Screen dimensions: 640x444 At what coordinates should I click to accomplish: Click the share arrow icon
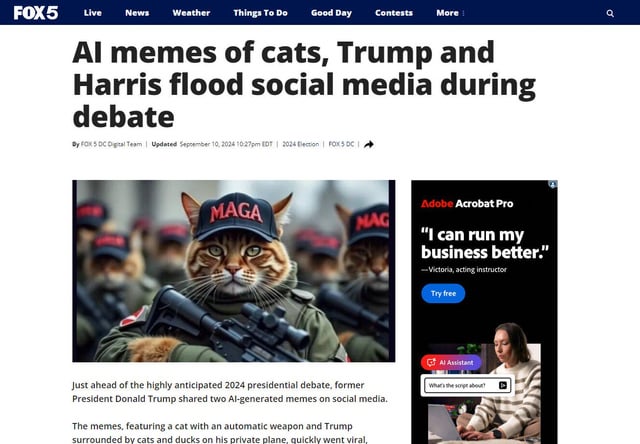click(x=369, y=144)
